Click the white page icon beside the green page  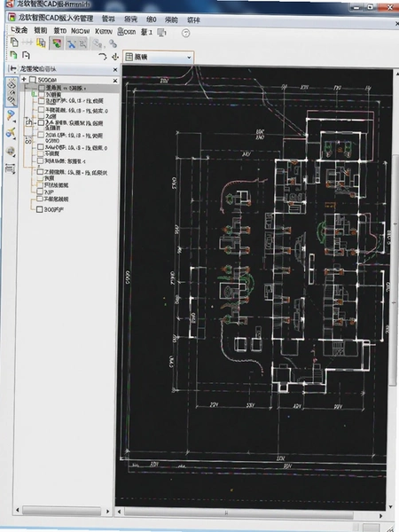pyautogui.click(x=26, y=55)
